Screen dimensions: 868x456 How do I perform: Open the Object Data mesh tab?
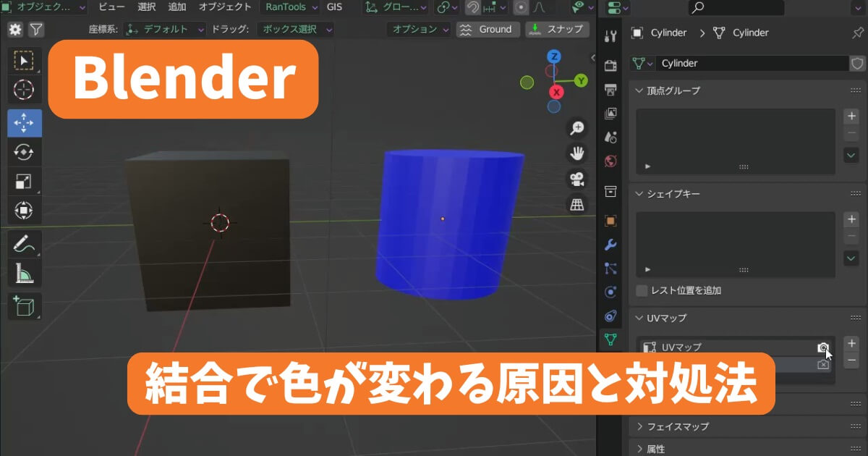tap(610, 339)
